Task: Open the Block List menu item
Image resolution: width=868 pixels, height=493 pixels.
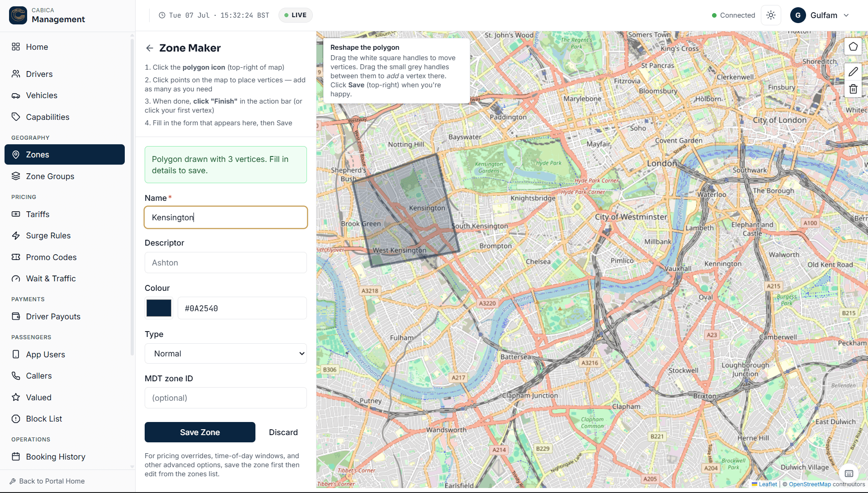Action: click(x=65, y=419)
